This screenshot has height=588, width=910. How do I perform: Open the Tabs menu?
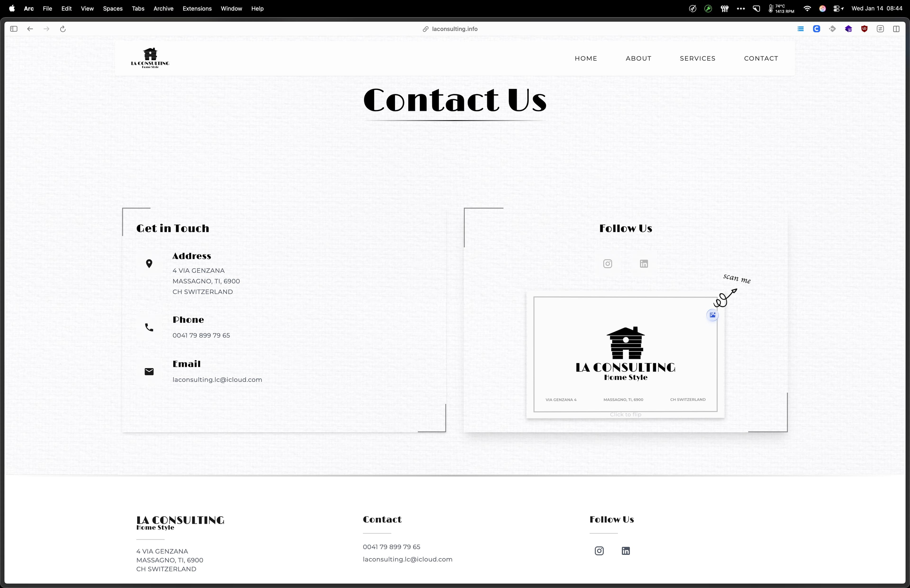click(x=138, y=8)
